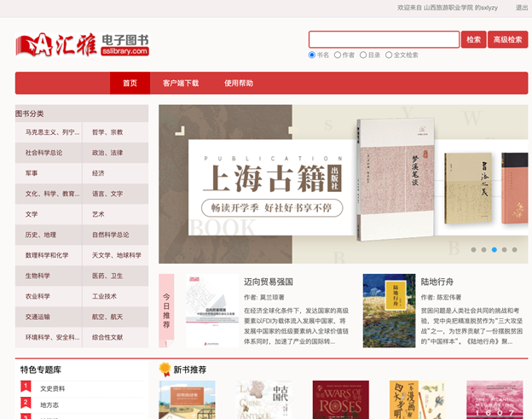Go to the 首页 tab

[130, 83]
